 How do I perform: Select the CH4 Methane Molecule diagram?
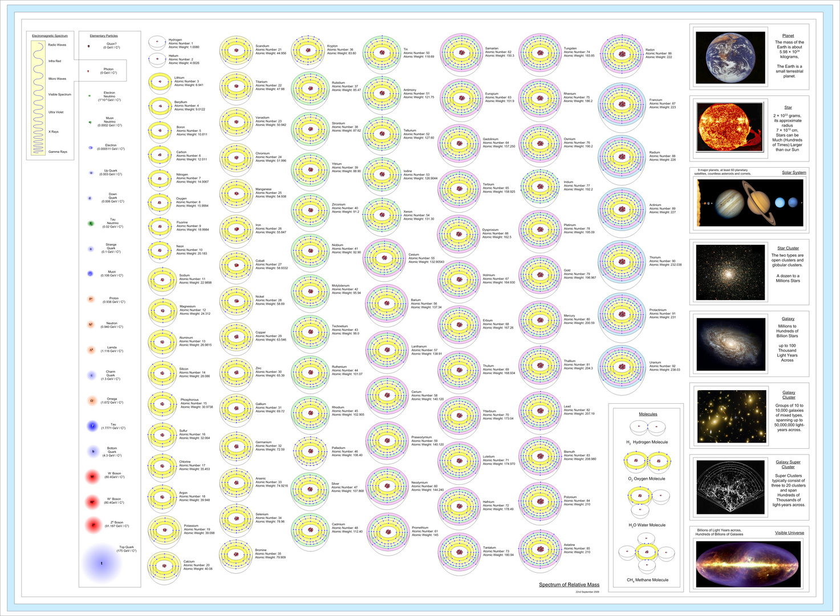tap(647, 552)
